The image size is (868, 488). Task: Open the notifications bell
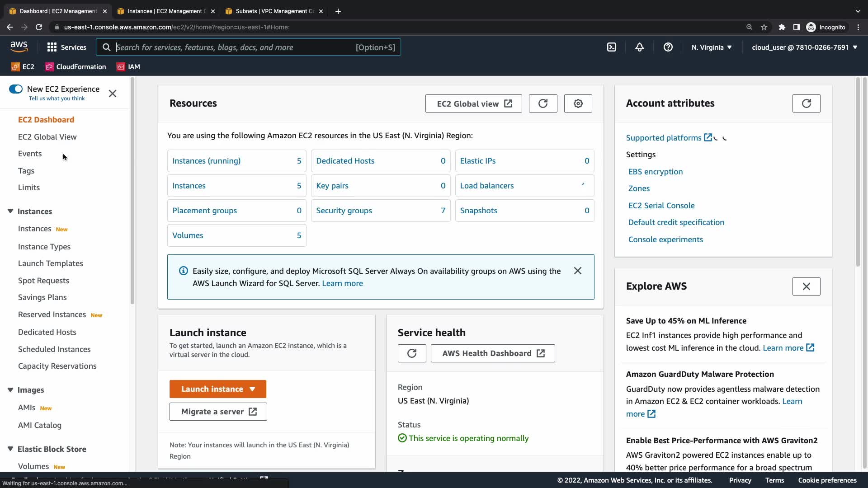[639, 47]
